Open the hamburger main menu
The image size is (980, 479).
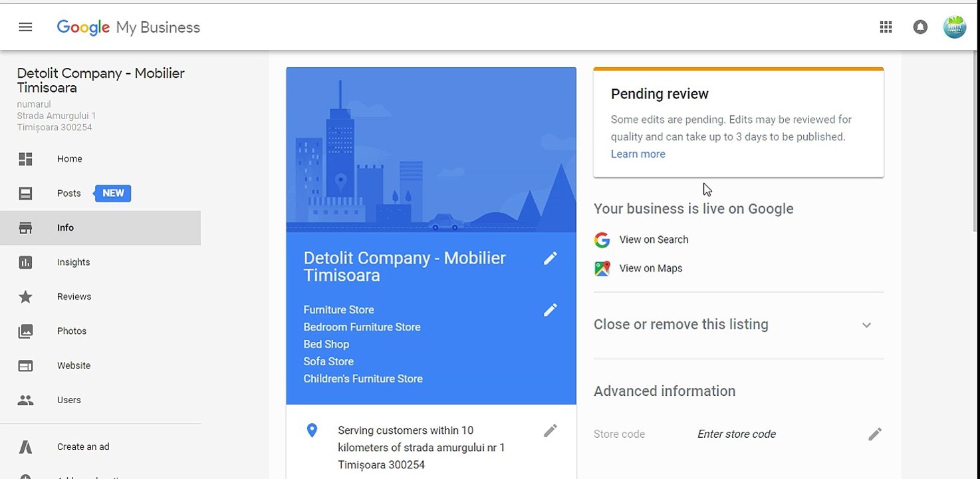point(25,27)
